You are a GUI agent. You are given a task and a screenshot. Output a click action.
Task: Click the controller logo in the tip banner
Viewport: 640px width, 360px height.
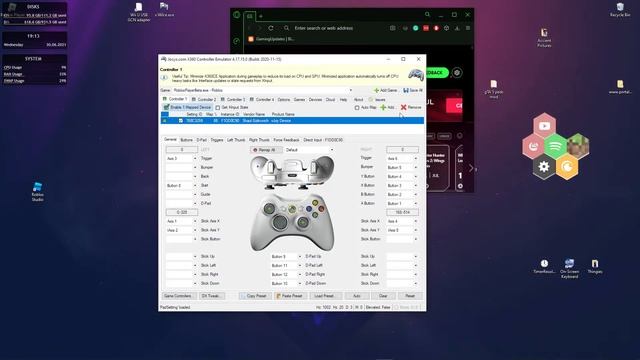pyautogui.click(x=416, y=75)
